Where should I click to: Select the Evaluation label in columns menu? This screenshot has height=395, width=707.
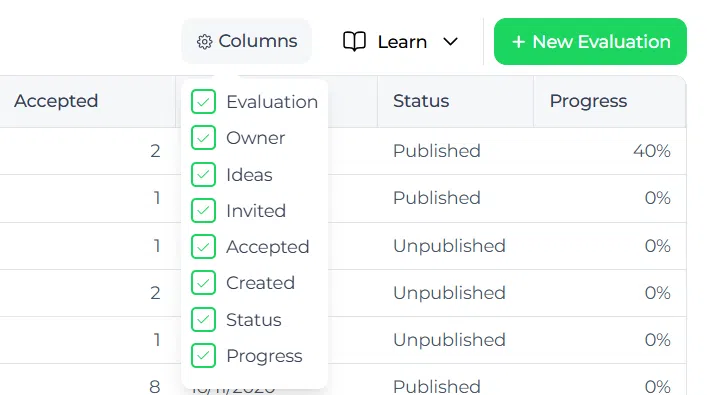click(x=272, y=102)
